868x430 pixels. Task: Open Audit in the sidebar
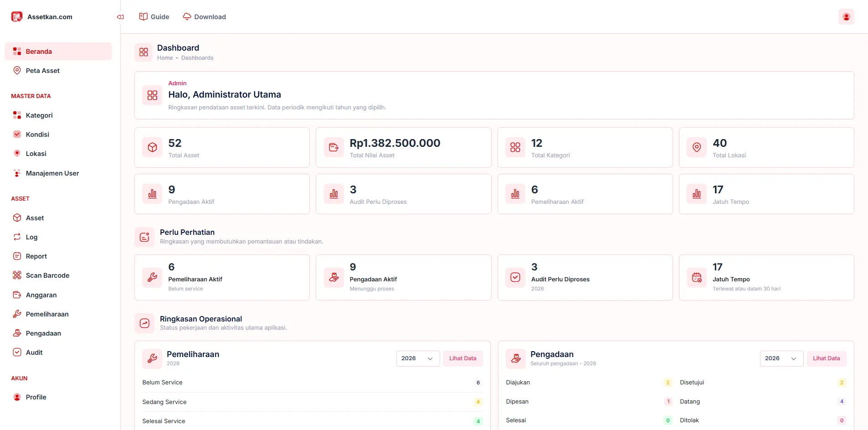(x=58, y=352)
